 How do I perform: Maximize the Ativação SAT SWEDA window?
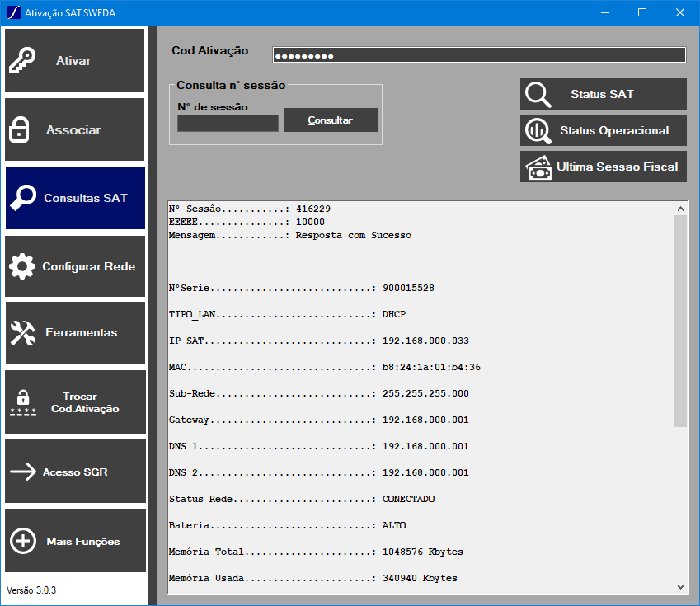coord(642,12)
